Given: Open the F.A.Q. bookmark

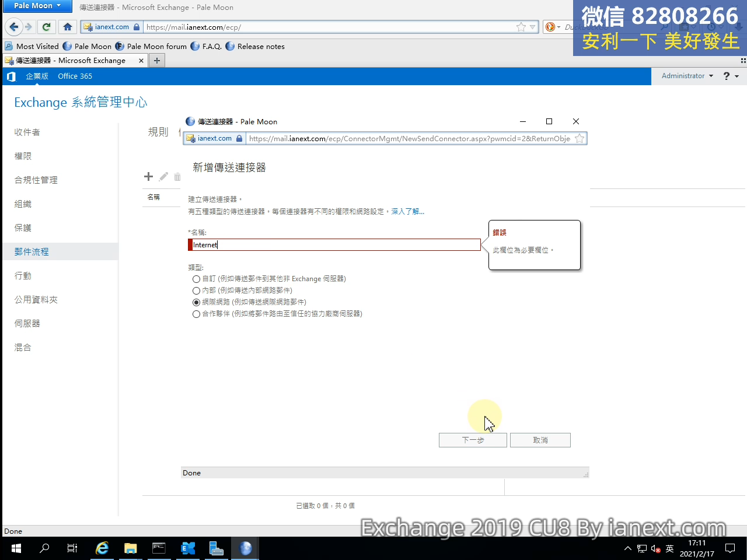Looking at the screenshot, I should tap(206, 47).
